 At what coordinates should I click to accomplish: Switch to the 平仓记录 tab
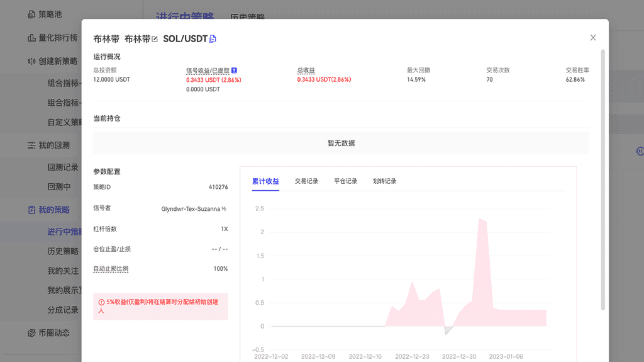coord(345,181)
